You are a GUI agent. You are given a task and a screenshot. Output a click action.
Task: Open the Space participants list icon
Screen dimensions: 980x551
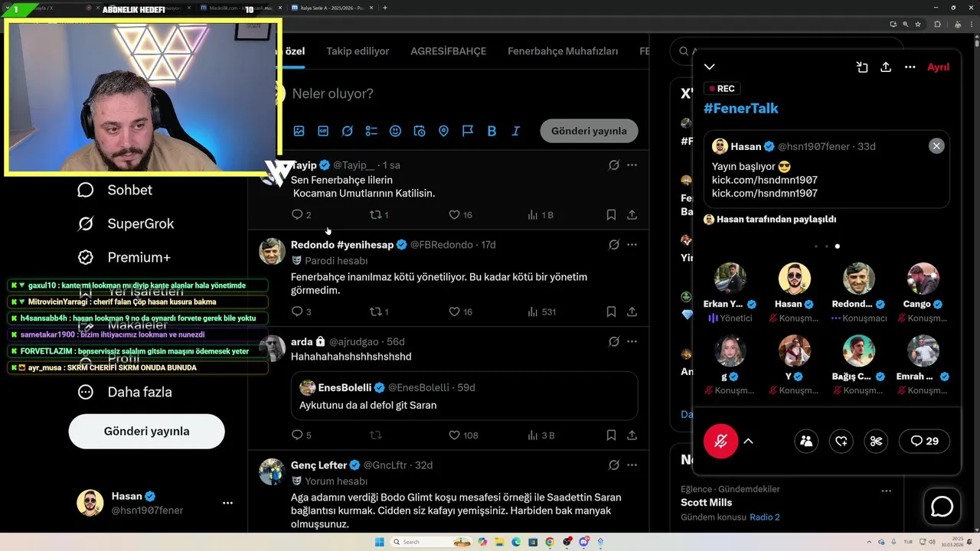(806, 441)
